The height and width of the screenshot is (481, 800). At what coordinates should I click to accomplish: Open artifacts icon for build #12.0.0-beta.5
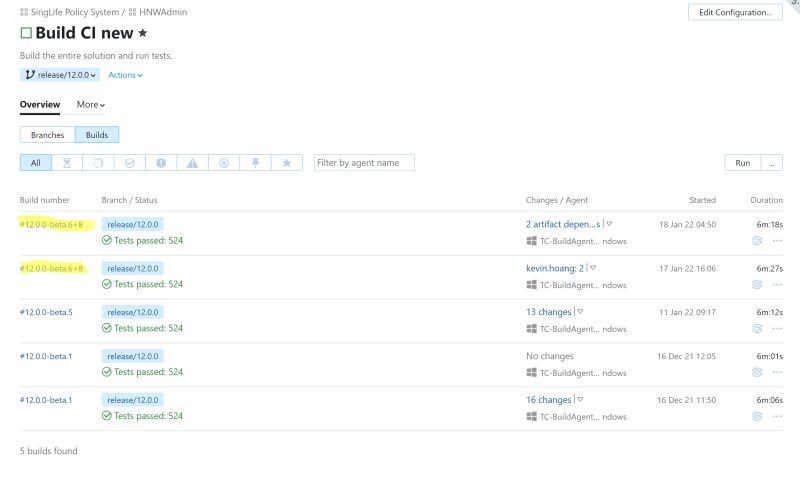click(x=757, y=328)
